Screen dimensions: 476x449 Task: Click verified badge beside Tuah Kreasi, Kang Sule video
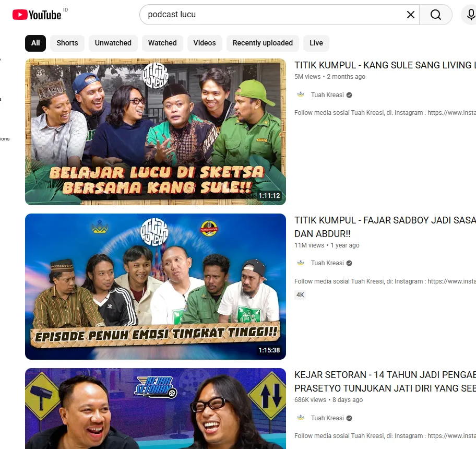click(x=349, y=95)
